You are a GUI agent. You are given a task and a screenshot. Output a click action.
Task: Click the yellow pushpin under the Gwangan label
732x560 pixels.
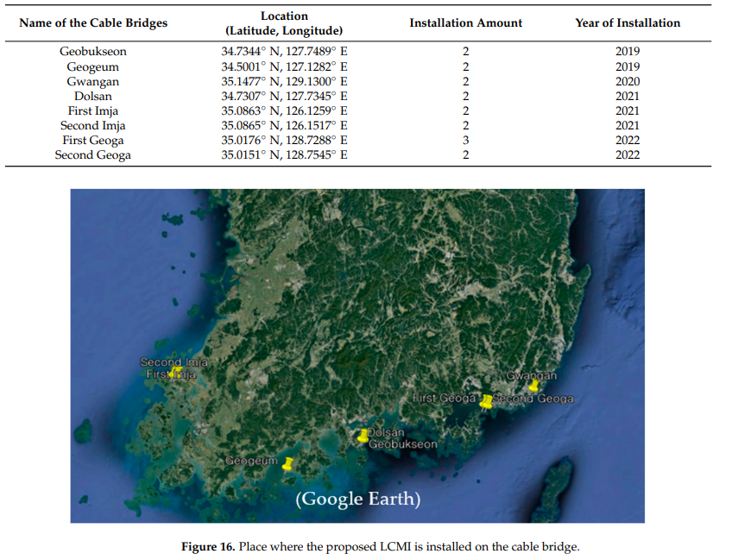[x=533, y=386]
